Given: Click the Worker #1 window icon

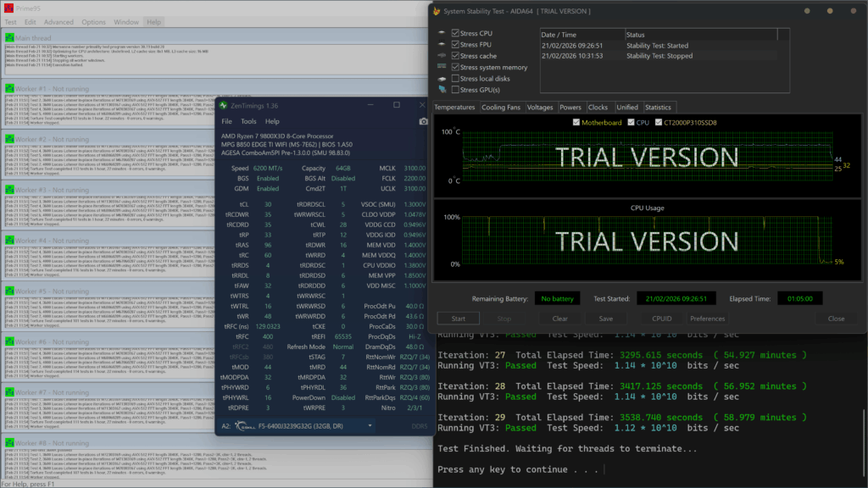Looking at the screenshot, I should tap(8, 89).
